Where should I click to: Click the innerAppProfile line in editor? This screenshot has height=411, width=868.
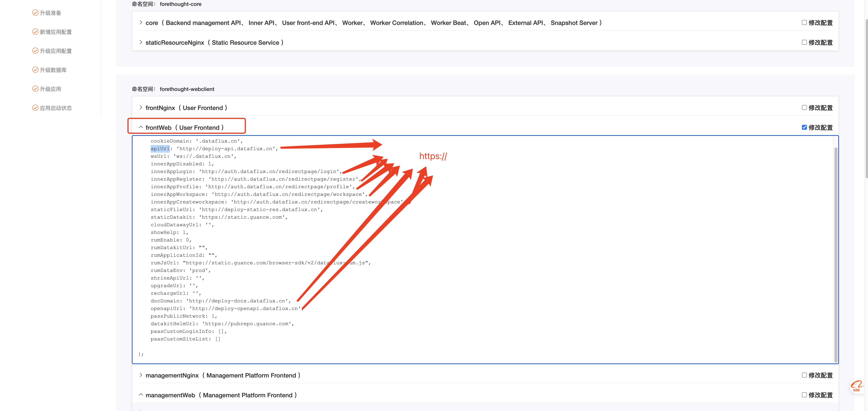click(x=253, y=186)
